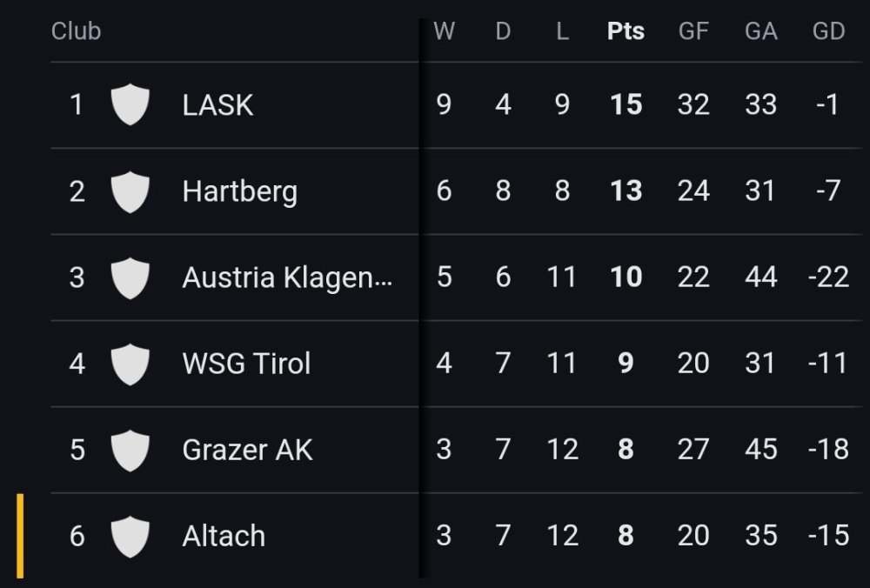Image resolution: width=870 pixels, height=588 pixels.
Task: Click the GD goal difference header
Action: click(x=828, y=31)
